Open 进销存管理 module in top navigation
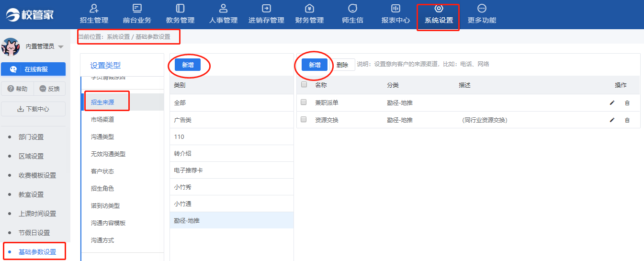 point(266,14)
